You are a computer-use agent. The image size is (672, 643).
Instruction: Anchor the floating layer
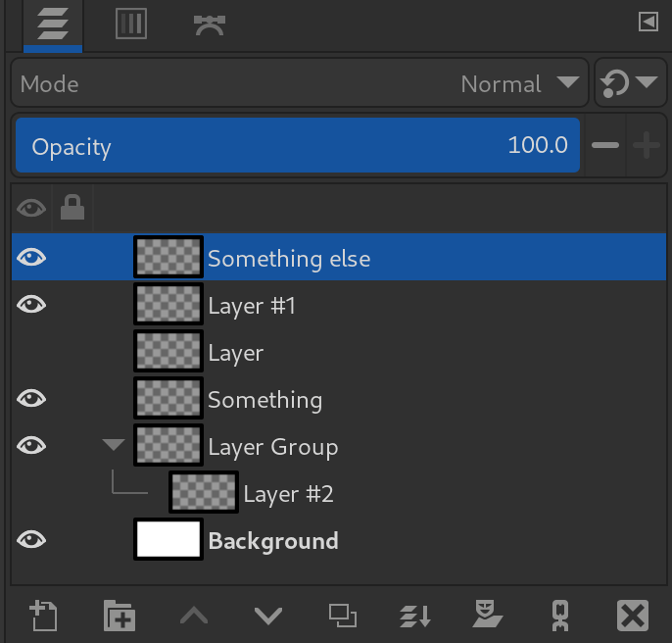point(560,616)
